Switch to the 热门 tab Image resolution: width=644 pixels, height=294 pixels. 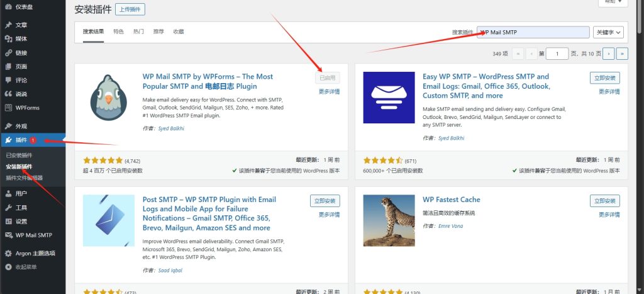tap(138, 31)
